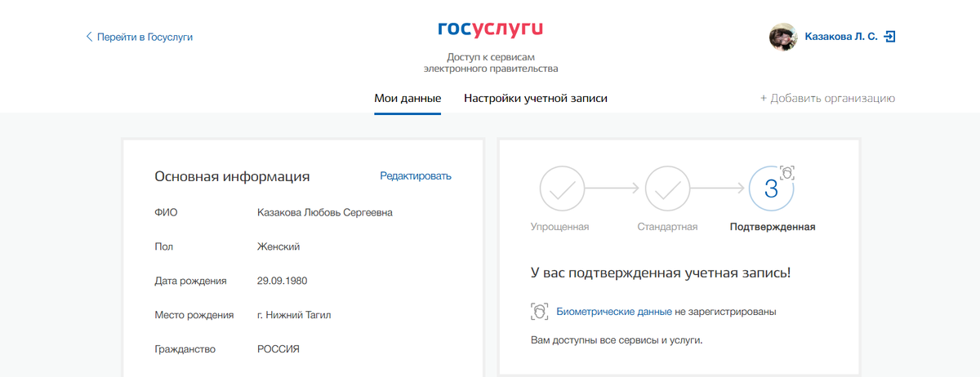Click the logout arrow icon

pos(890,37)
